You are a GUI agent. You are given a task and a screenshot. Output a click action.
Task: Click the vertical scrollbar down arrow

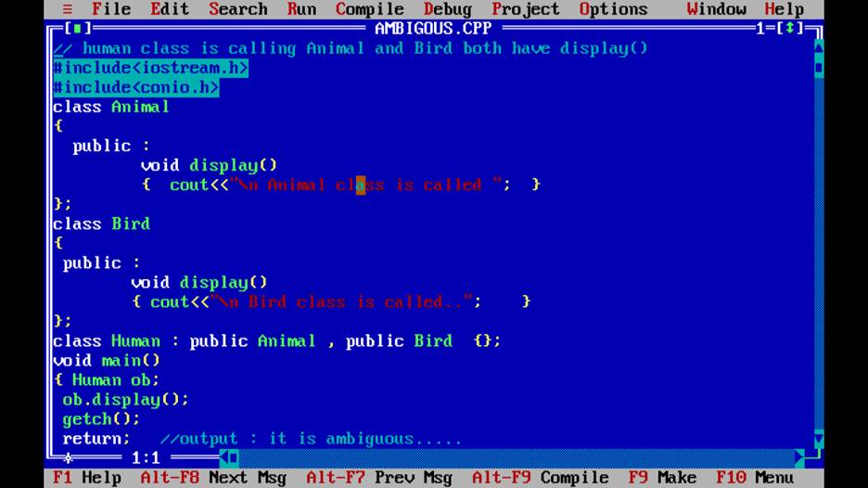[819, 439]
